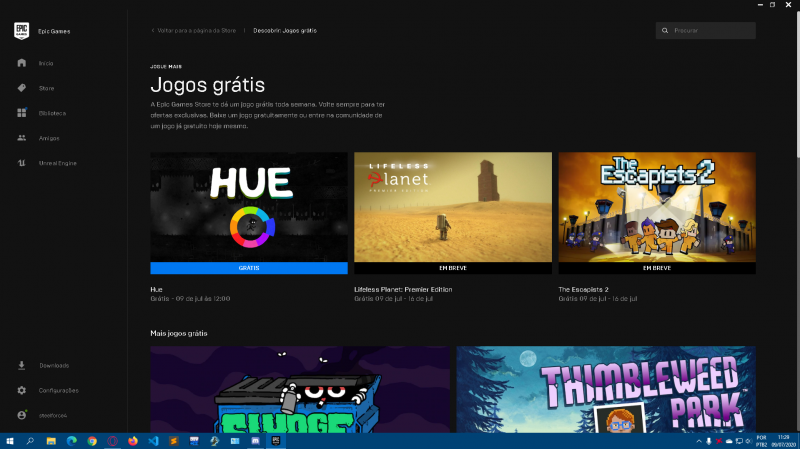Click the Amigos friends icon

point(22,138)
